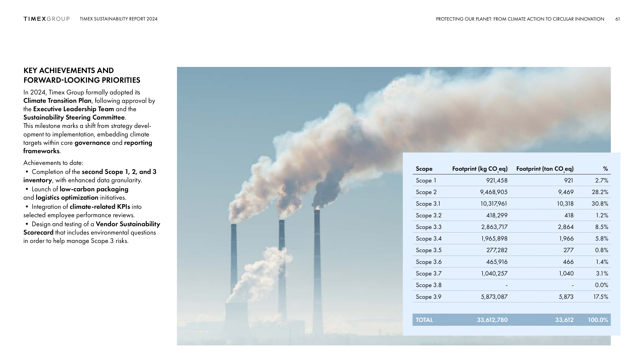Click the 'Scope 2' row label
This screenshot has width=644, height=362.
(x=426, y=192)
